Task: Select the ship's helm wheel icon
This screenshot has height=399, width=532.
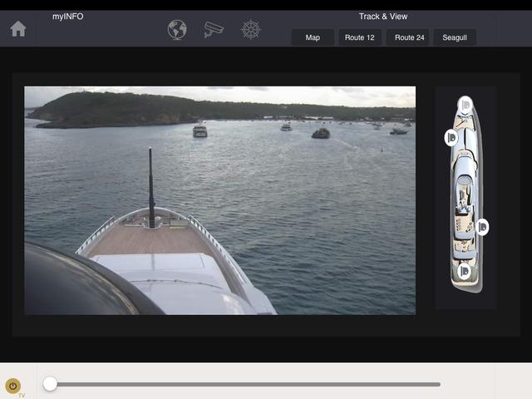Action: (250, 30)
